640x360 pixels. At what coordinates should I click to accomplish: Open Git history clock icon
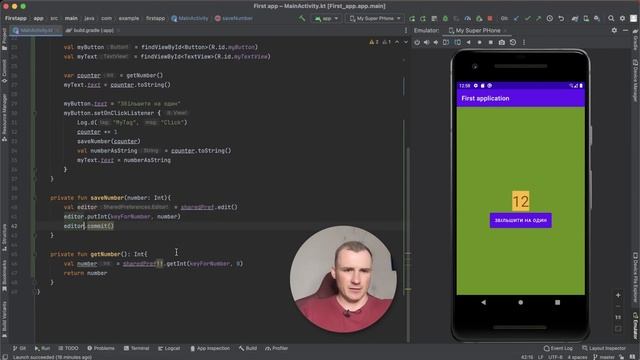point(550,18)
